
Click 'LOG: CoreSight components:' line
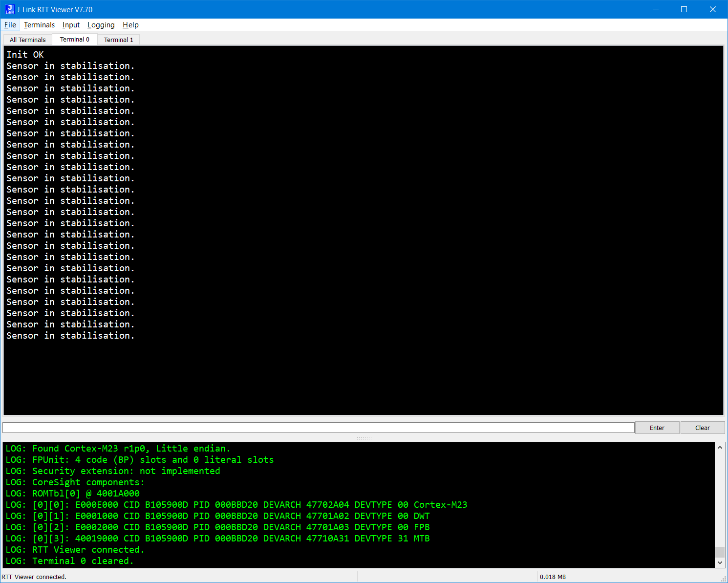75,482
